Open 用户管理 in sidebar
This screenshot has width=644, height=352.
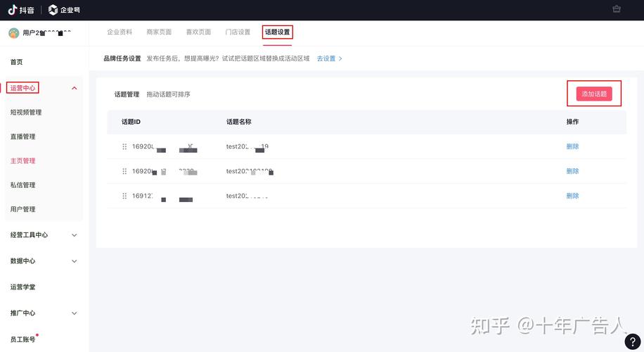tap(22, 209)
